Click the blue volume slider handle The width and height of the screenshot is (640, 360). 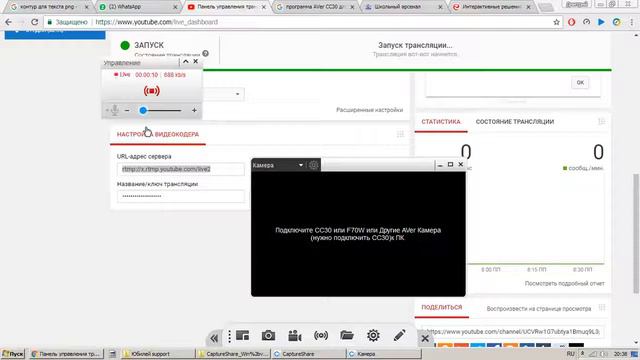[143, 110]
